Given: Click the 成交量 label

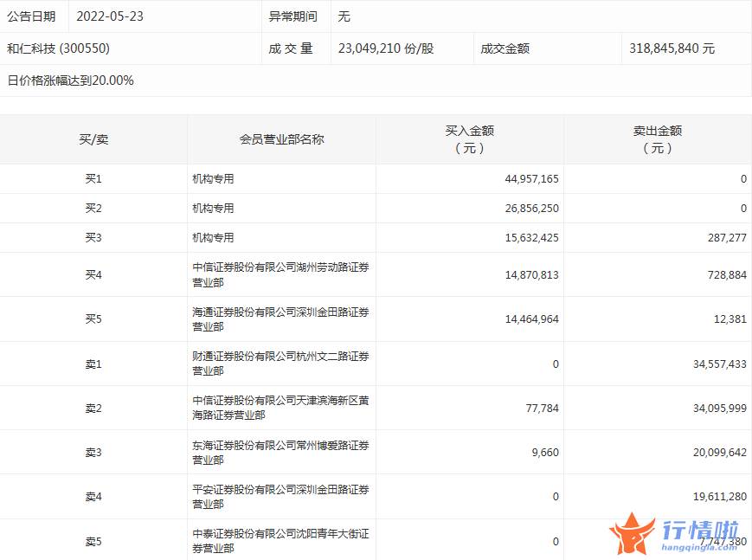Looking at the screenshot, I should pos(291,48).
